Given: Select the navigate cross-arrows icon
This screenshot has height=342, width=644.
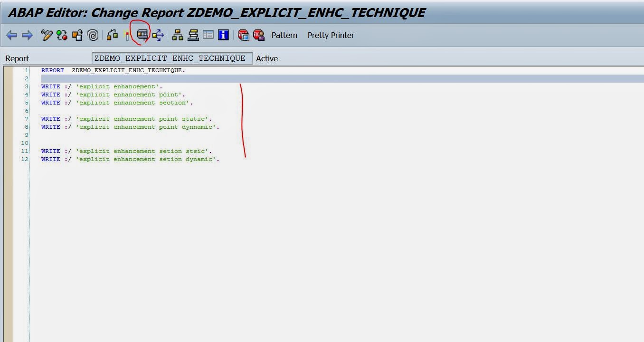Looking at the screenshot, I should click(x=158, y=35).
